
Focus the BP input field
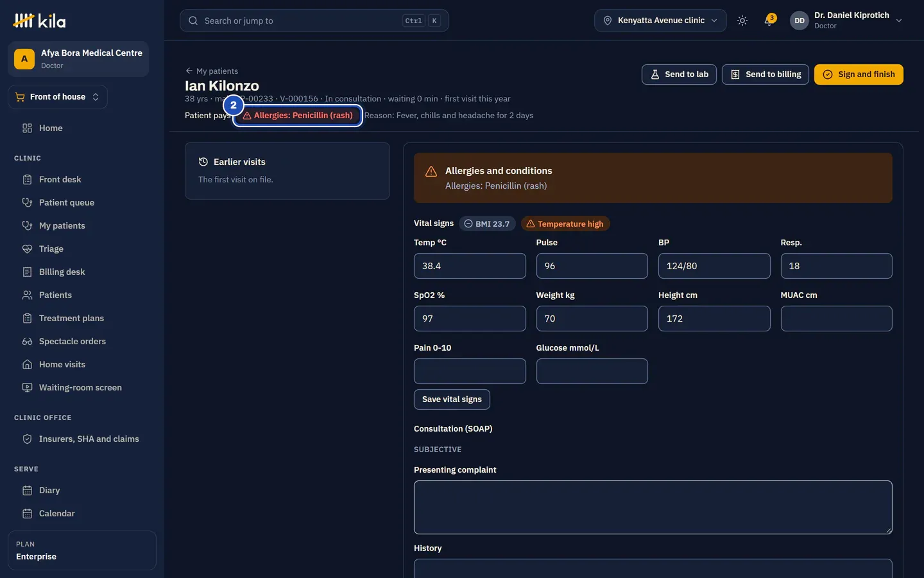click(x=714, y=266)
